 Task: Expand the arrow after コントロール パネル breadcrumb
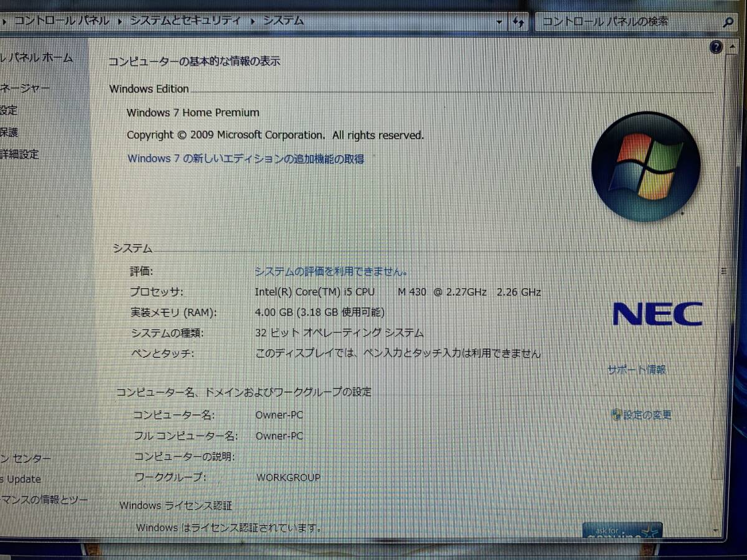(x=120, y=21)
